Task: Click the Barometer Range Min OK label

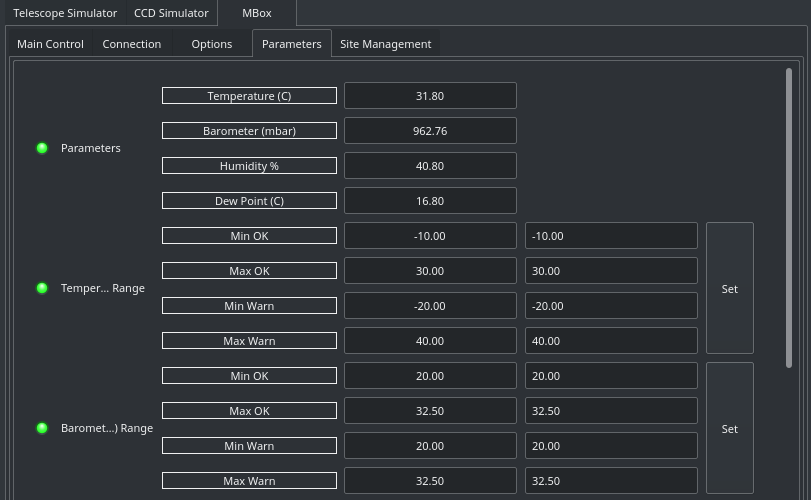Action: click(x=249, y=376)
